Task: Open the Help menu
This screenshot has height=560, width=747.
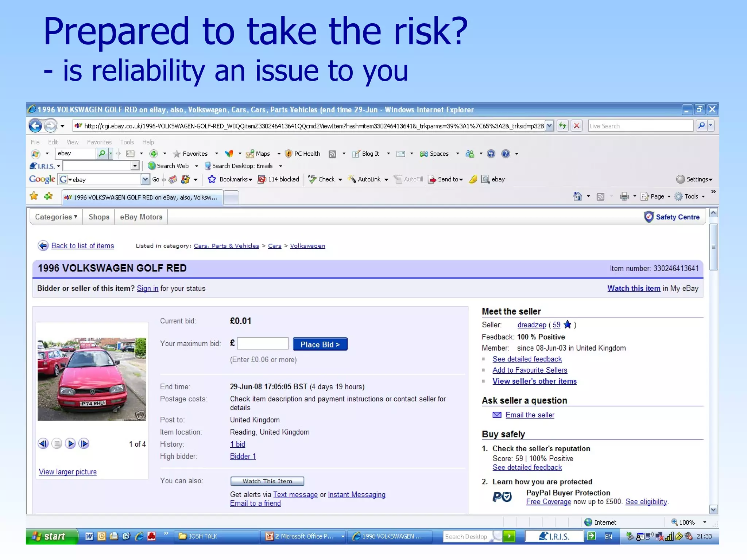Action: [x=148, y=142]
